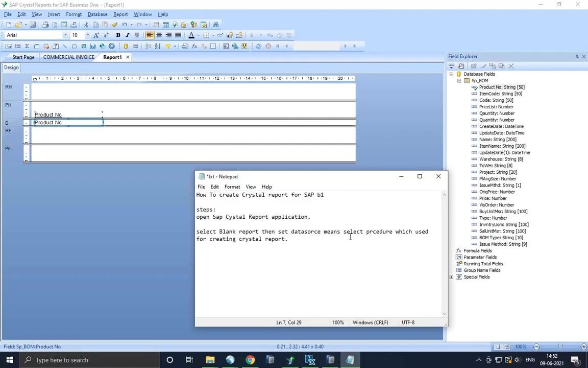588x368 pixels.
Task: Click the Save diskette icon
Action: [x=33, y=25]
